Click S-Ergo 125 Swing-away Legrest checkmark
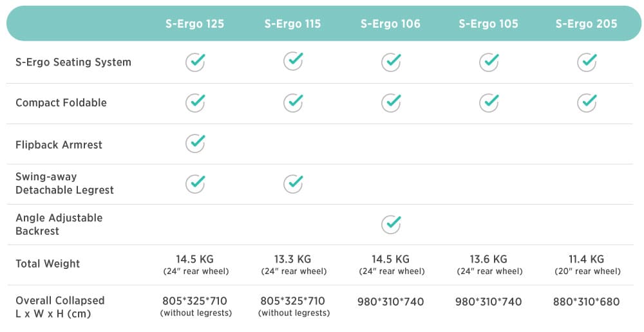This screenshot has width=644, height=332. click(196, 183)
